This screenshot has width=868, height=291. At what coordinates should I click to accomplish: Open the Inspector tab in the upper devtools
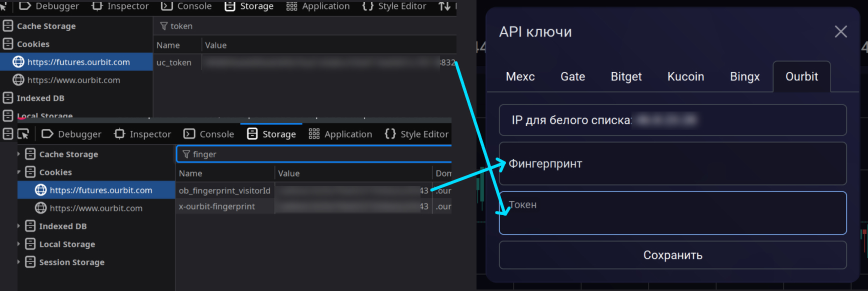pos(120,6)
